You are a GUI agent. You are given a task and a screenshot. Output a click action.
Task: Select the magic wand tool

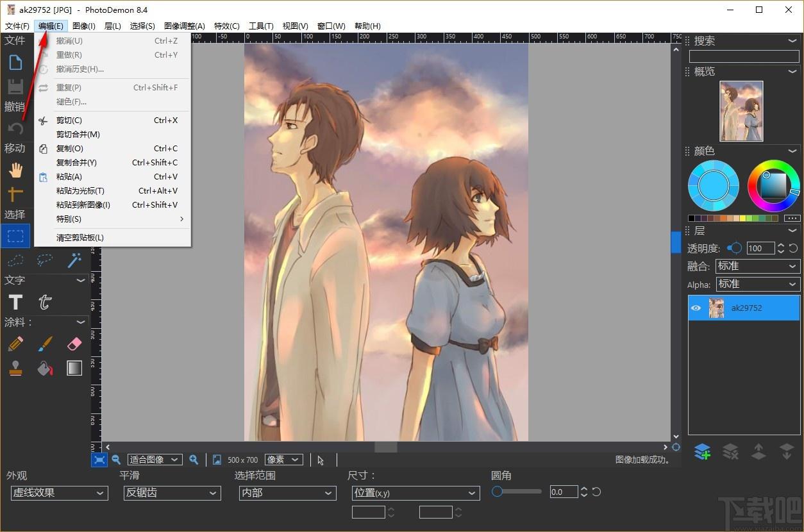[74, 260]
